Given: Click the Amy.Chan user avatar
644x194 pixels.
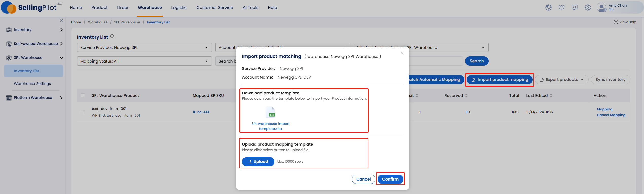Looking at the screenshot, I should point(601,7).
